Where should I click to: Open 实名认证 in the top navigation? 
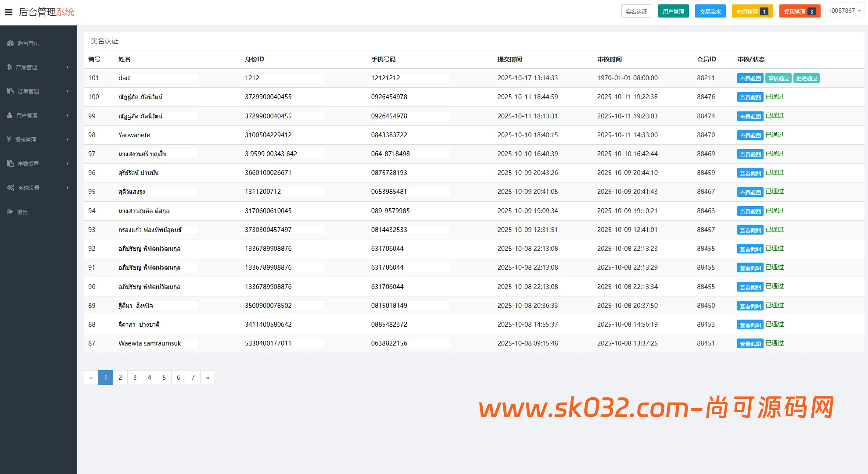pyautogui.click(x=636, y=11)
